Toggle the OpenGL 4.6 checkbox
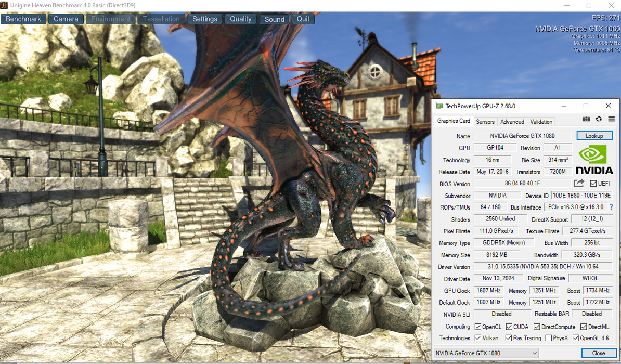This screenshot has height=364, width=621. point(576,338)
